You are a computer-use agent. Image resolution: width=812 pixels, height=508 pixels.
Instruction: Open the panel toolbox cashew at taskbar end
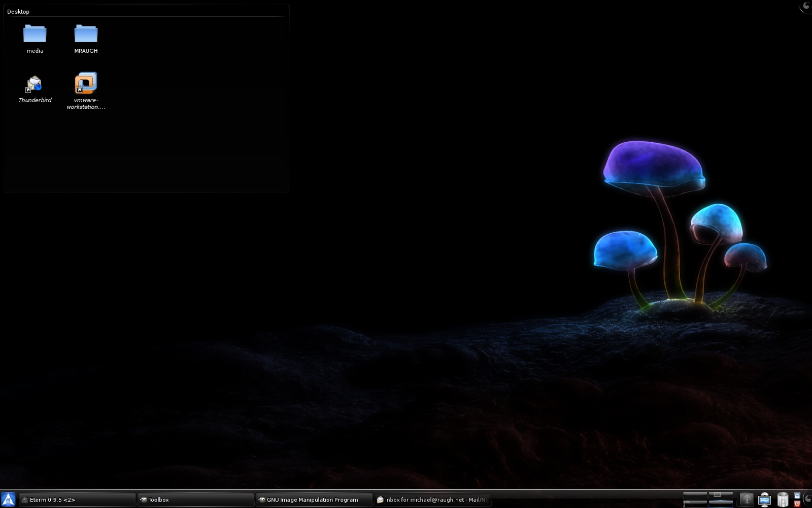pyautogui.click(x=807, y=499)
